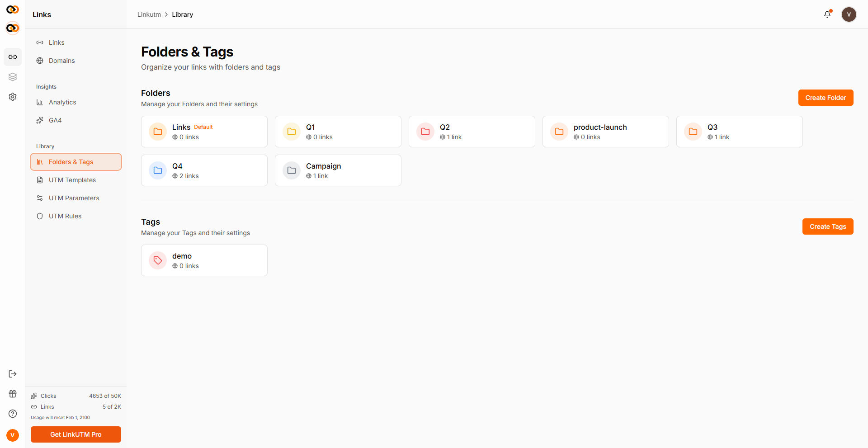Click the Linkutm breadcrumb link
The width and height of the screenshot is (868, 448).
(149, 14)
